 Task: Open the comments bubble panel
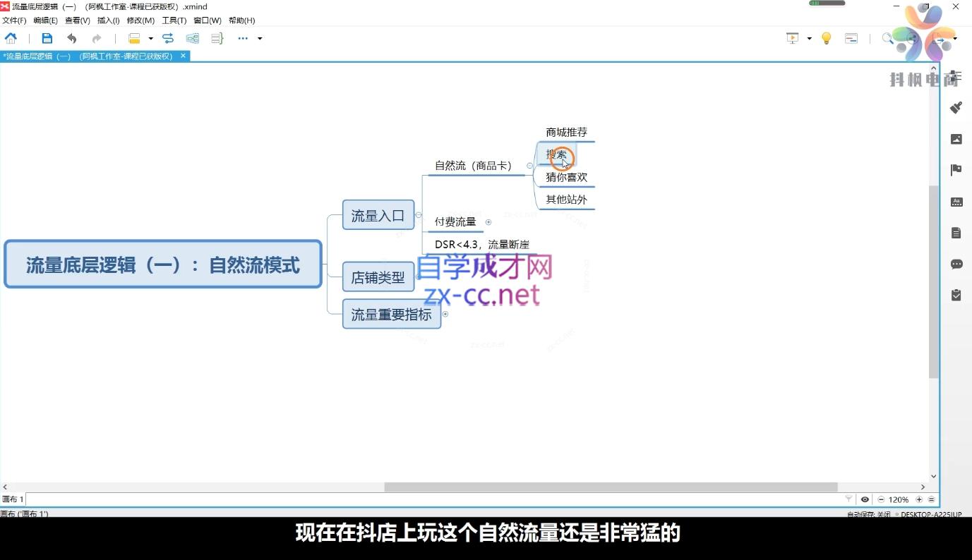[x=956, y=264]
